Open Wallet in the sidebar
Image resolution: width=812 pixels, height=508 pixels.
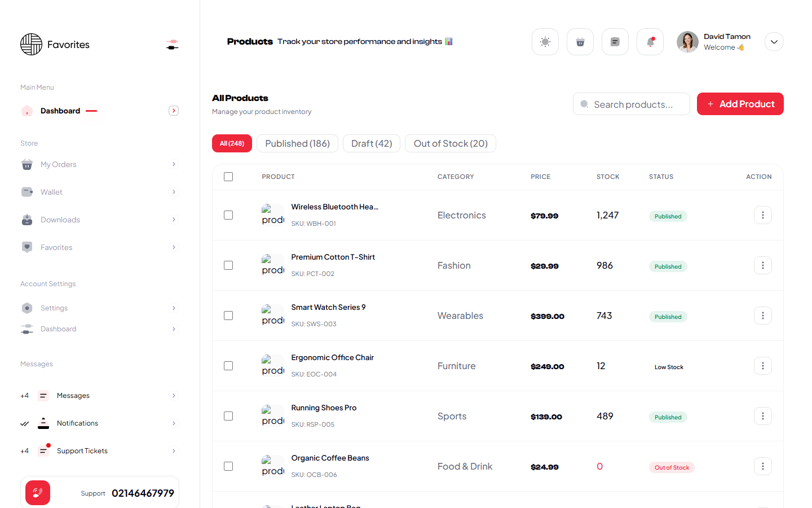coord(51,192)
